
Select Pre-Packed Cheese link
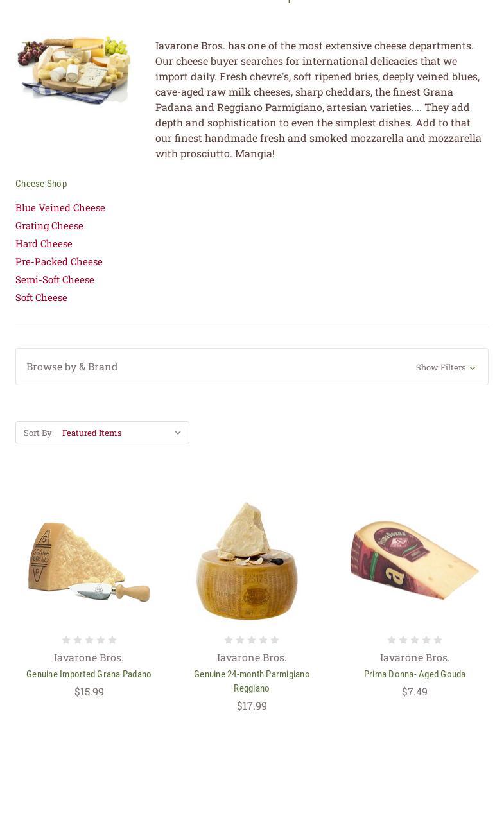pyautogui.click(x=59, y=261)
